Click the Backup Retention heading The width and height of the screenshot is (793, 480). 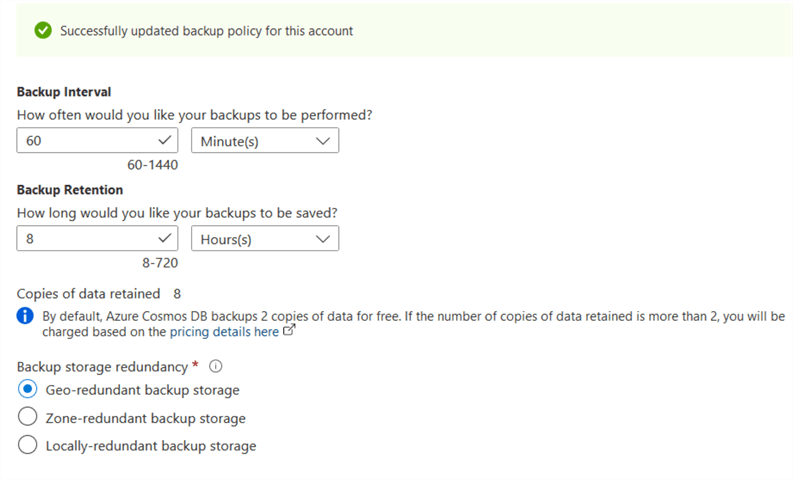click(x=70, y=190)
